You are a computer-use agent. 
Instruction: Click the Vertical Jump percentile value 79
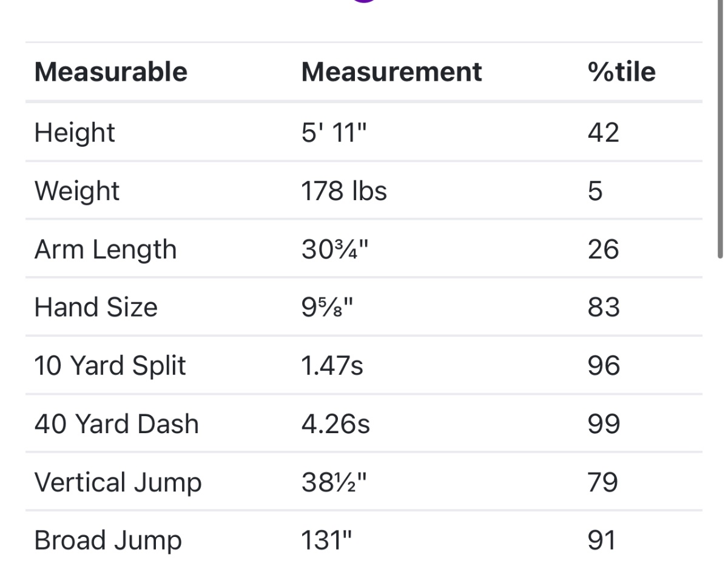pyautogui.click(x=603, y=482)
